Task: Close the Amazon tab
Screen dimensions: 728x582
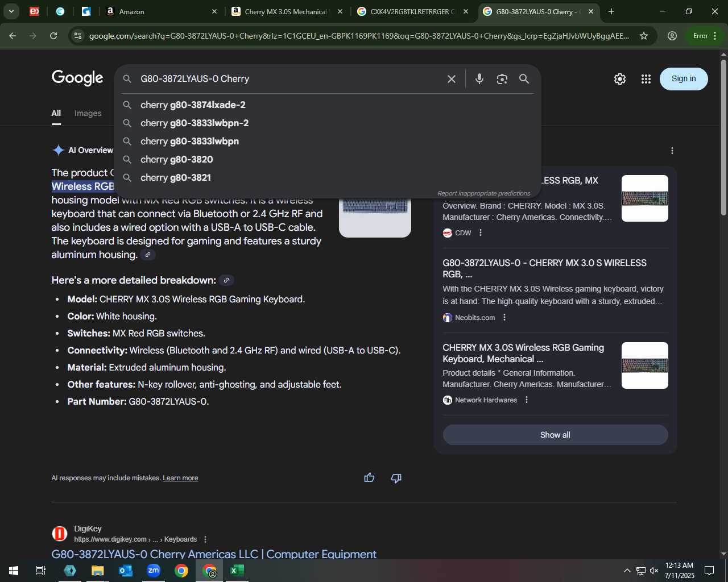Action: [x=214, y=11]
